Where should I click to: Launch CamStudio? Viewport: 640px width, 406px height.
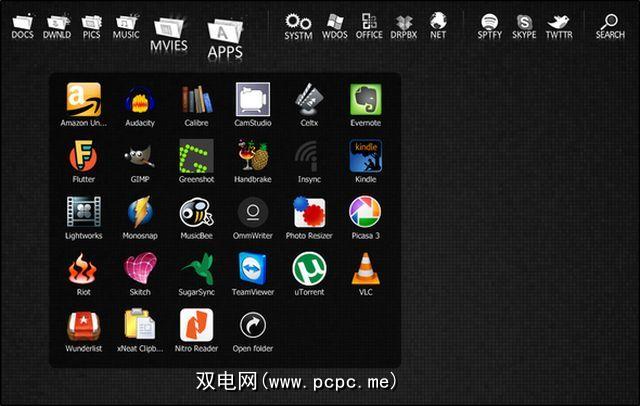253,104
